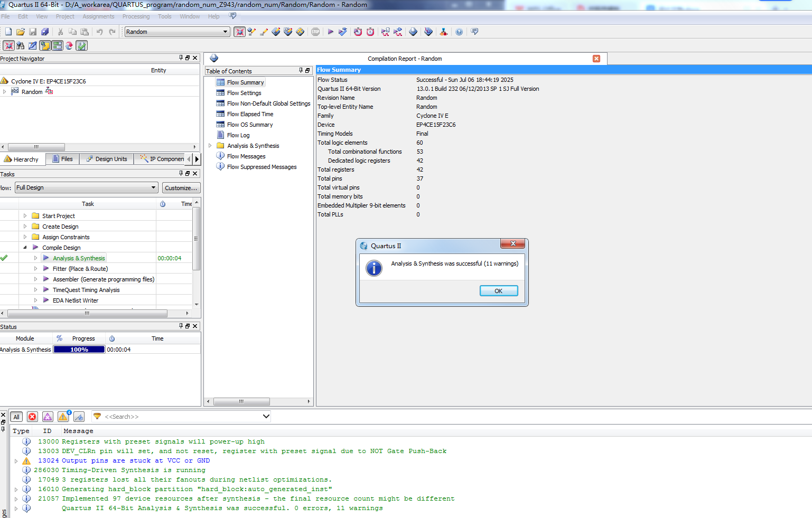The height and width of the screenshot is (518, 812).
Task: Open the Project menu
Action: [65, 16]
